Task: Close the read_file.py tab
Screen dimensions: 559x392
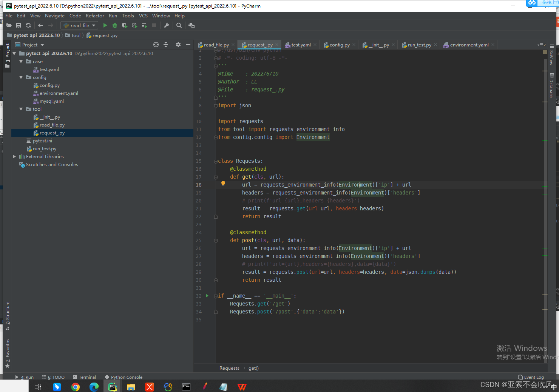Action: [233, 45]
